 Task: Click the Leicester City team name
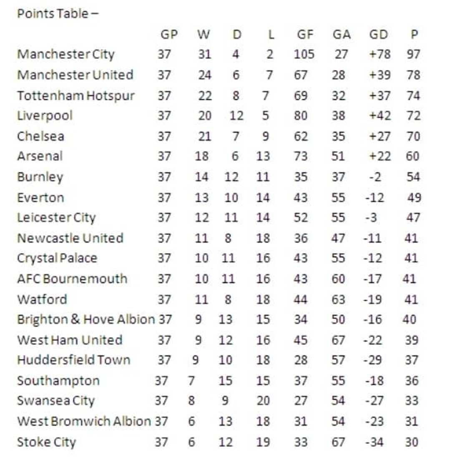pyautogui.click(x=56, y=218)
